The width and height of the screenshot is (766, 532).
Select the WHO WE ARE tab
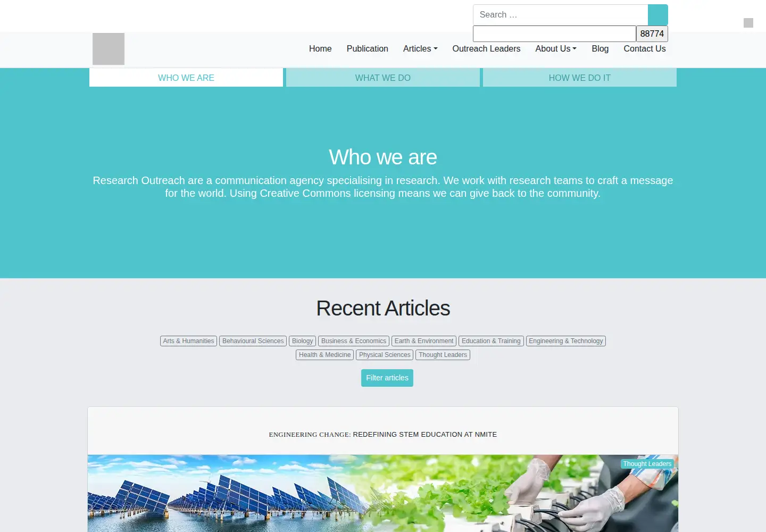[x=186, y=78]
